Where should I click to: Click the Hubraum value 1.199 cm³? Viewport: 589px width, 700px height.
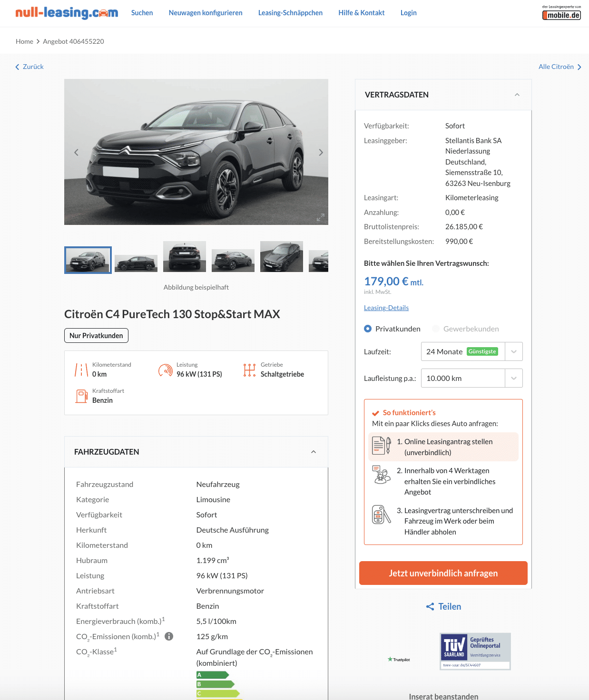tap(213, 560)
